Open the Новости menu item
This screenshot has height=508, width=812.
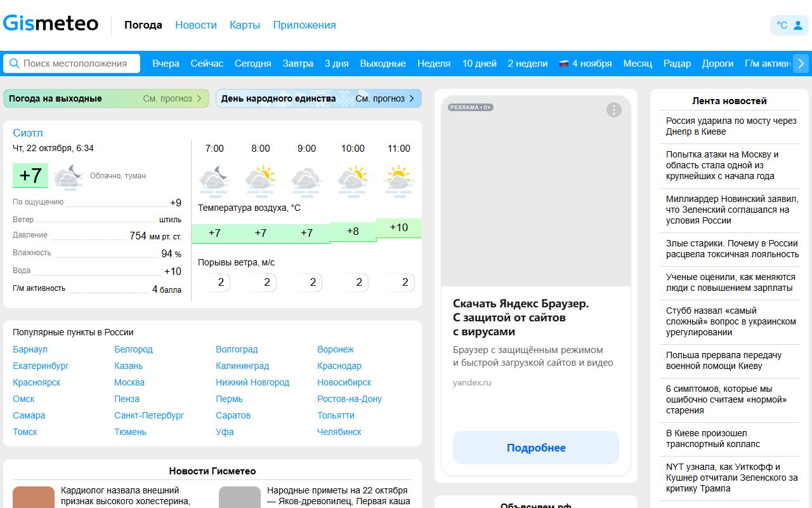pos(196,25)
